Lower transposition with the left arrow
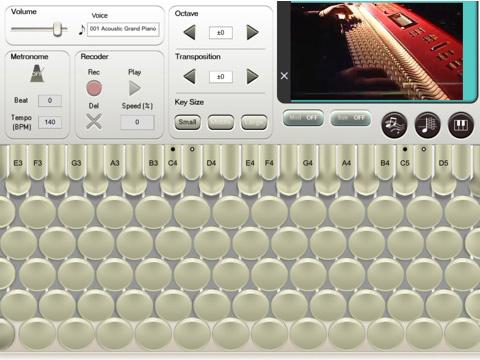Viewport: 480px width, 360px height. coord(189,77)
